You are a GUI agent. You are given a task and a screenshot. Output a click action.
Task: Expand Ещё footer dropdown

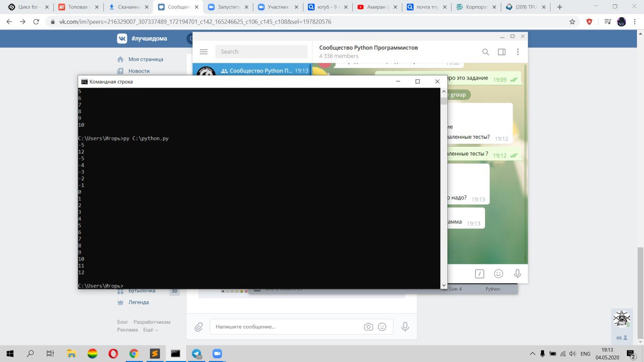(150, 330)
